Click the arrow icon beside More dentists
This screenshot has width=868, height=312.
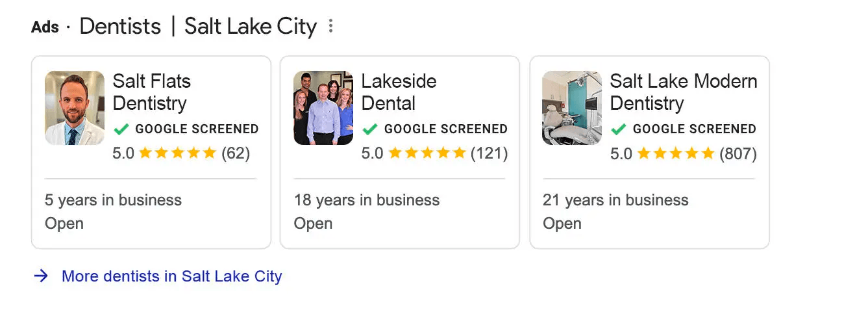tap(41, 276)
